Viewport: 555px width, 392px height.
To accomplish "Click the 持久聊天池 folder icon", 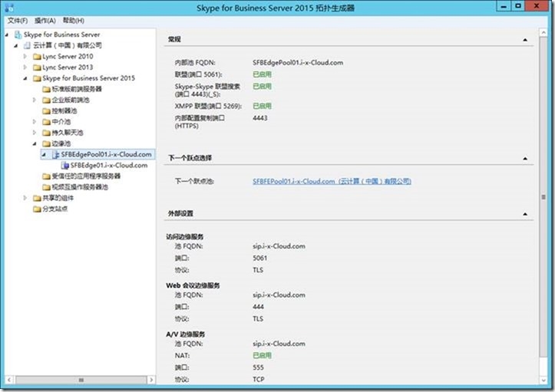I will (x=46, y=133).
